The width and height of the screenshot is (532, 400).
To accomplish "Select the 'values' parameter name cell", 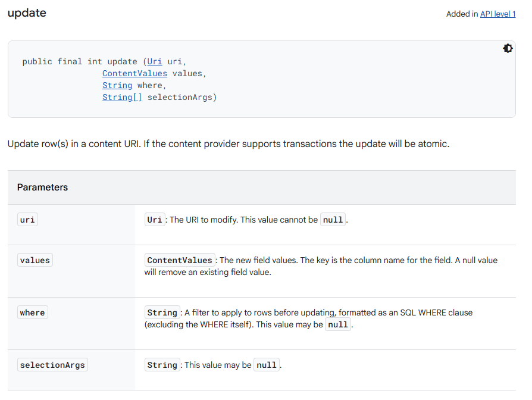I will pos(35,260).
